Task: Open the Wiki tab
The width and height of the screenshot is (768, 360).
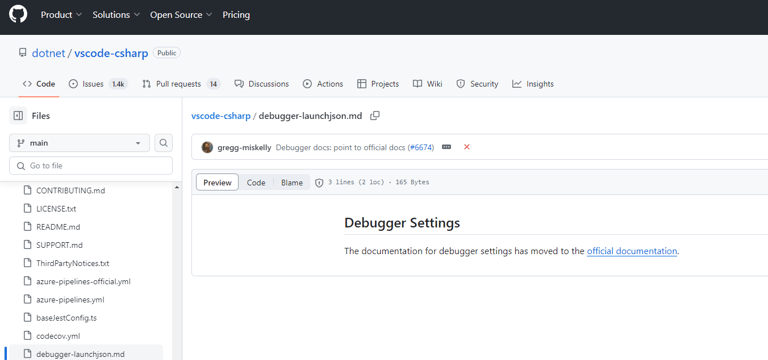Action: pyautogui.click(x=428, y=84)
